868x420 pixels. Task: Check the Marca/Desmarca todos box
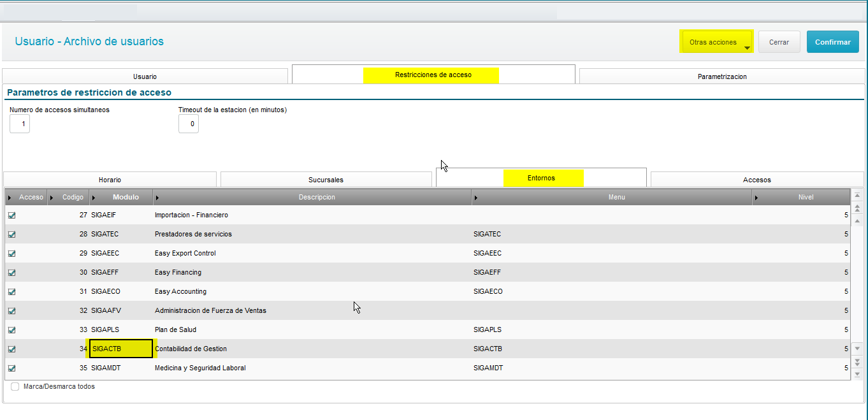15,387
